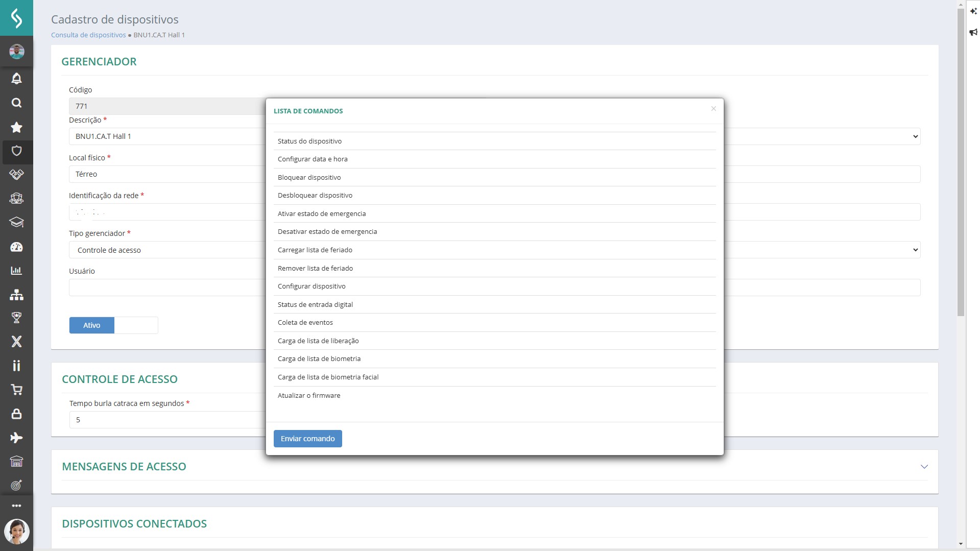The width and height of the screenshot is (980, 551).
Task: Open the airplane travel module icon
Action: pyautogui.click(x=16, y=438)
